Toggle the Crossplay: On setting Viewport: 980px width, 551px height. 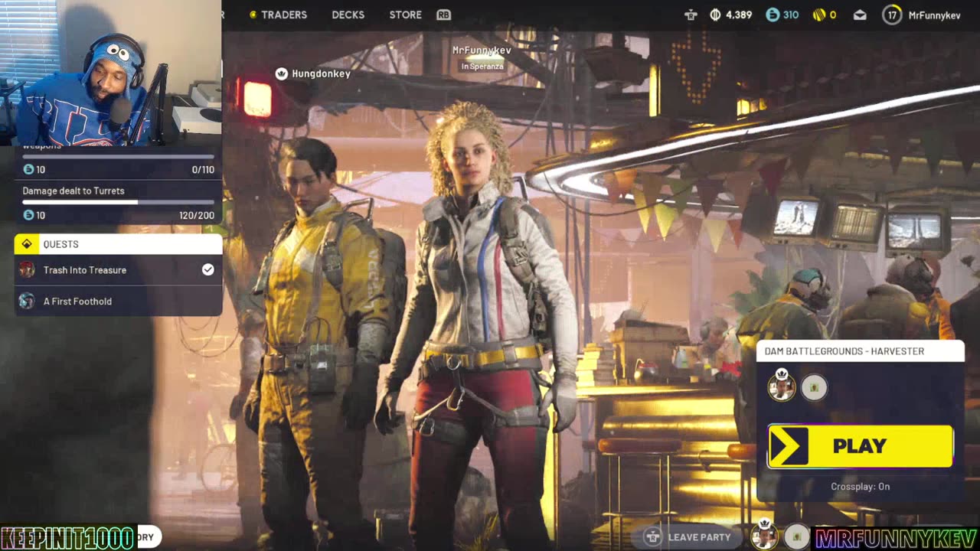click(861, 487)
